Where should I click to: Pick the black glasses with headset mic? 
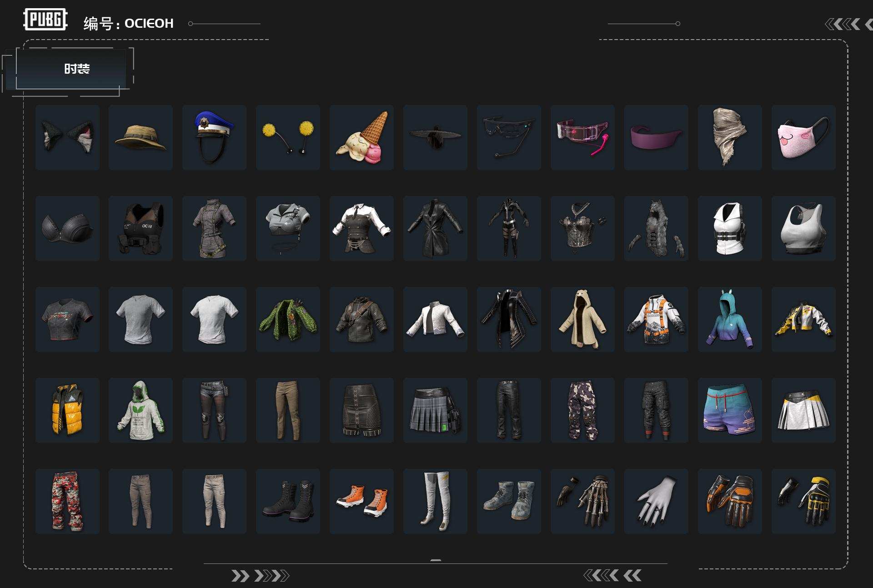[509, 137]
